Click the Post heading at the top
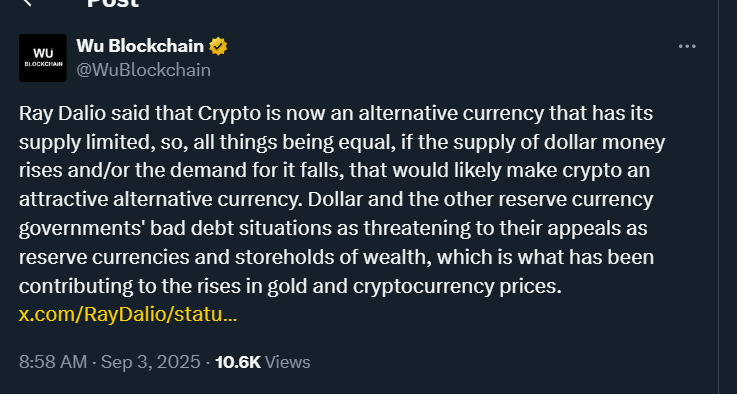737x394 pixels. [113, 4]
